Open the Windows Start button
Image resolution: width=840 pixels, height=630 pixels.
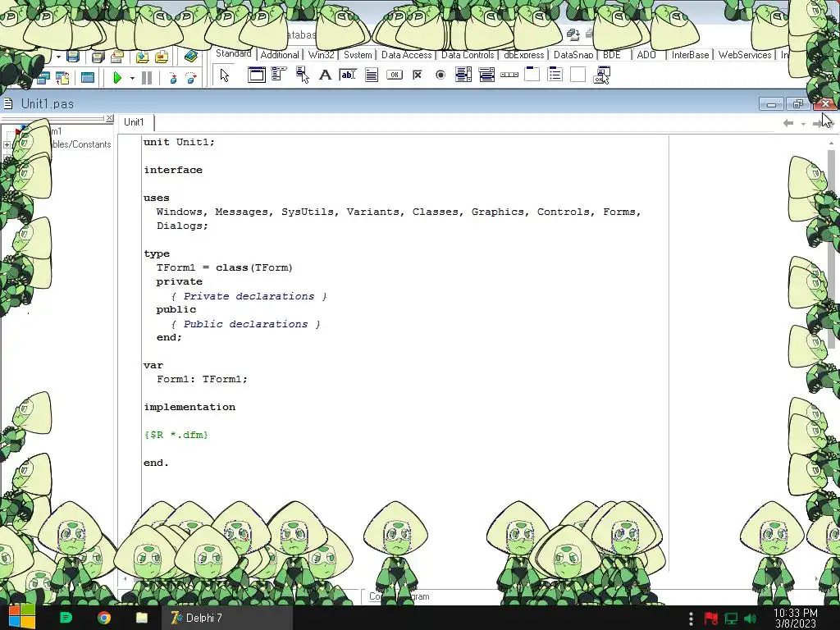coord(21,618)
